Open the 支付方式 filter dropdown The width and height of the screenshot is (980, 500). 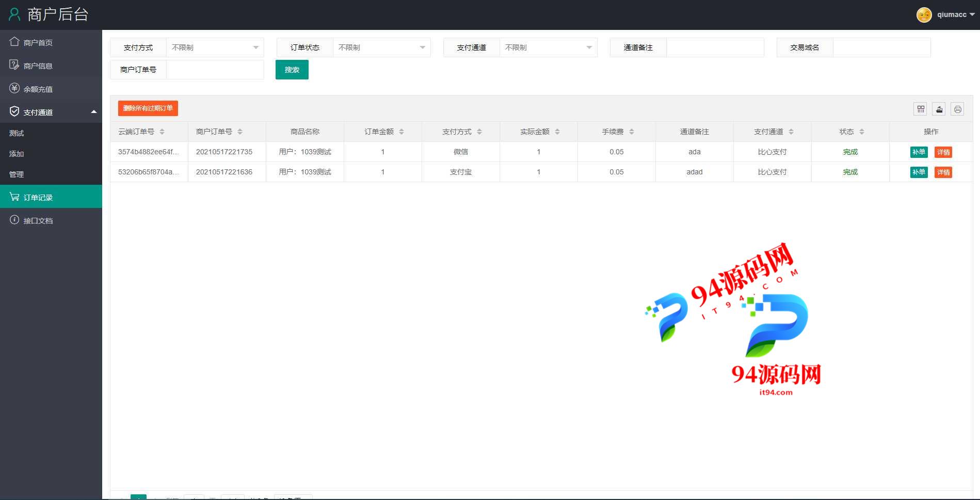(215, 47)
